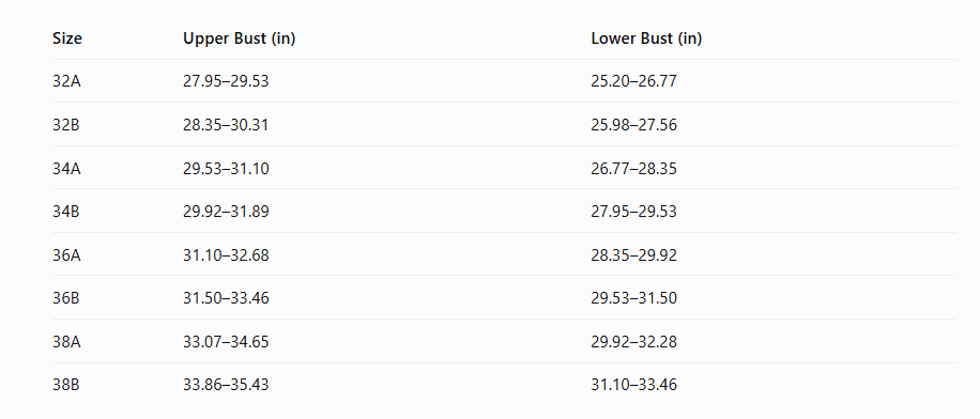
Task: Click the Upper Bust (in) column header
Action: point(239,39)
